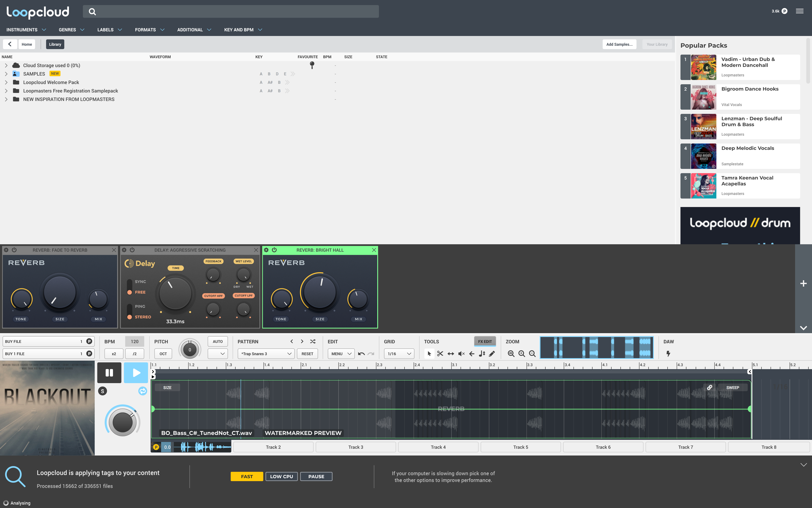Open the hamburger menu

(800, 11)
